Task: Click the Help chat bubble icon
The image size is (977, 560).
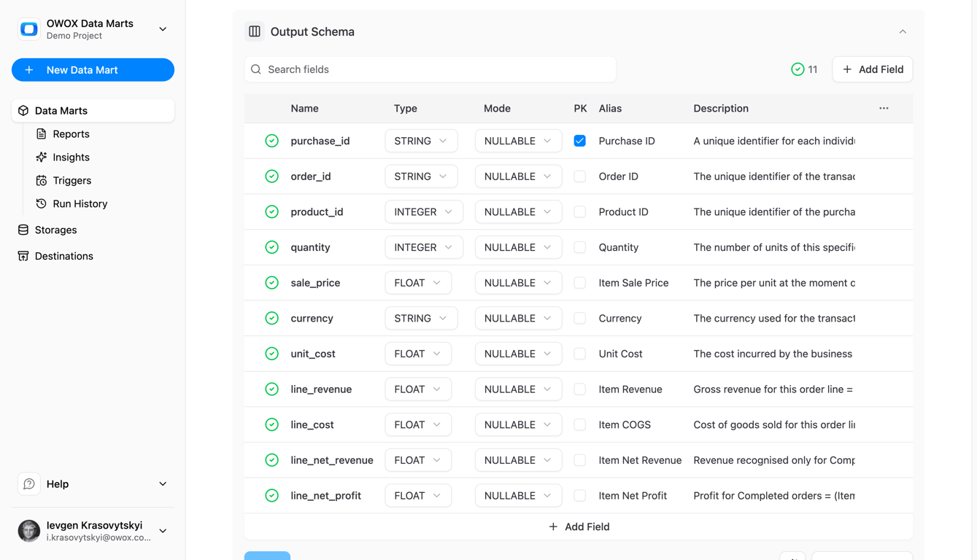Action: [29, 484]
